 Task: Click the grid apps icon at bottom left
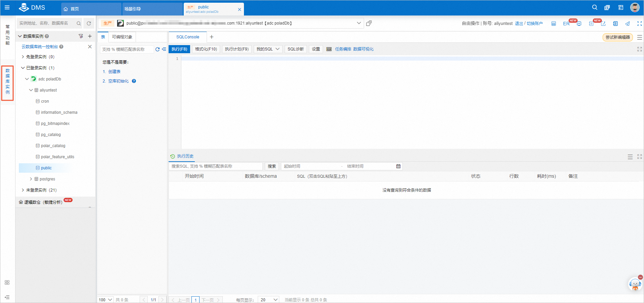point(7,282)
